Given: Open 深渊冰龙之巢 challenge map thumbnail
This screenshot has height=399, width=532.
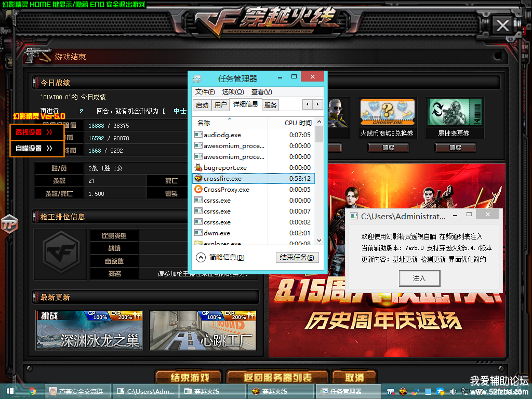Looking at the screenshot, I should (89, 330).
